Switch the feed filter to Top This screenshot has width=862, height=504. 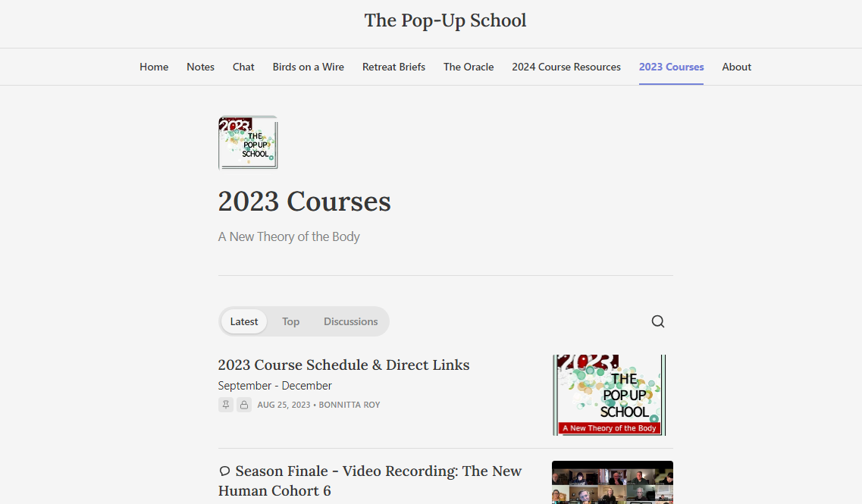pyautogui.click(x=290, y=321)
